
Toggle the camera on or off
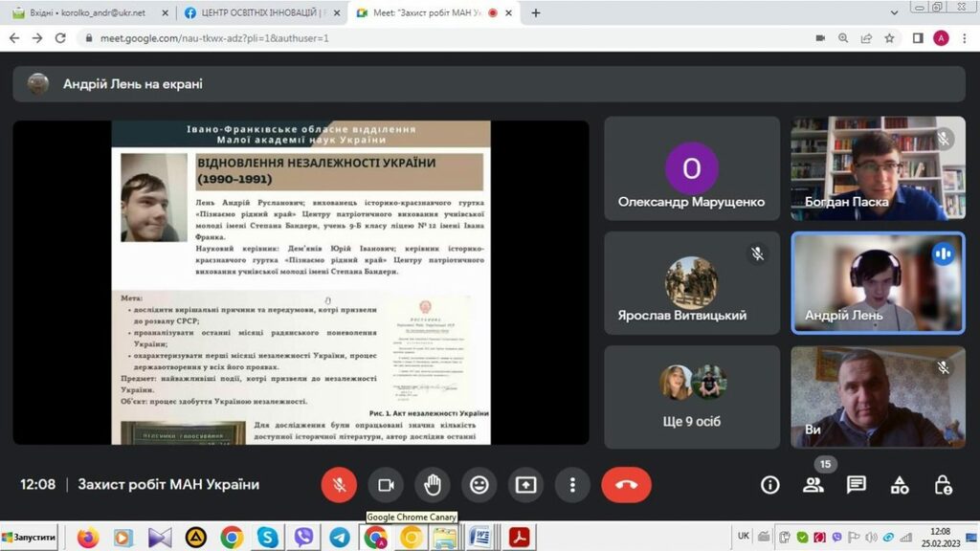click(x=386, y=485)
